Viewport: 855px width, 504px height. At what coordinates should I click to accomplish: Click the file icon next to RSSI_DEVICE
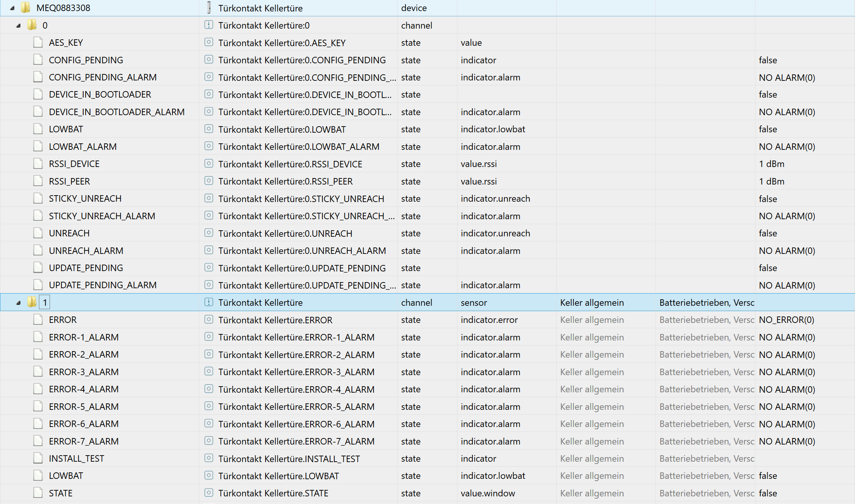point(38,164)
